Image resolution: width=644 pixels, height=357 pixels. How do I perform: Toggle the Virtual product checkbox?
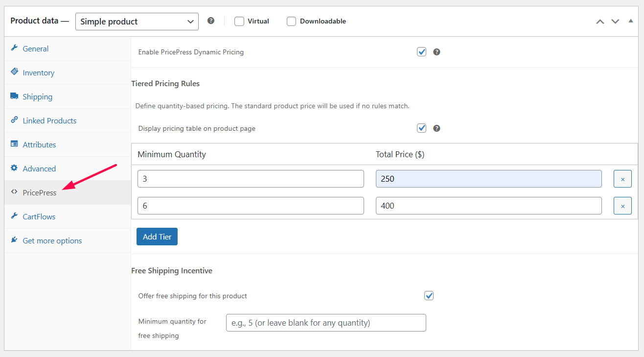239,22
